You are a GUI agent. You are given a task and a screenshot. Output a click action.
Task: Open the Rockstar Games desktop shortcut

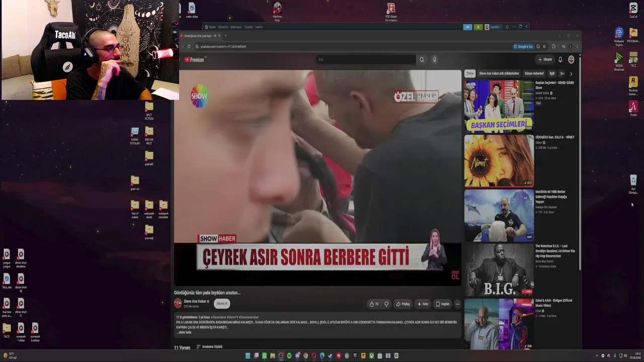(633, 85)
